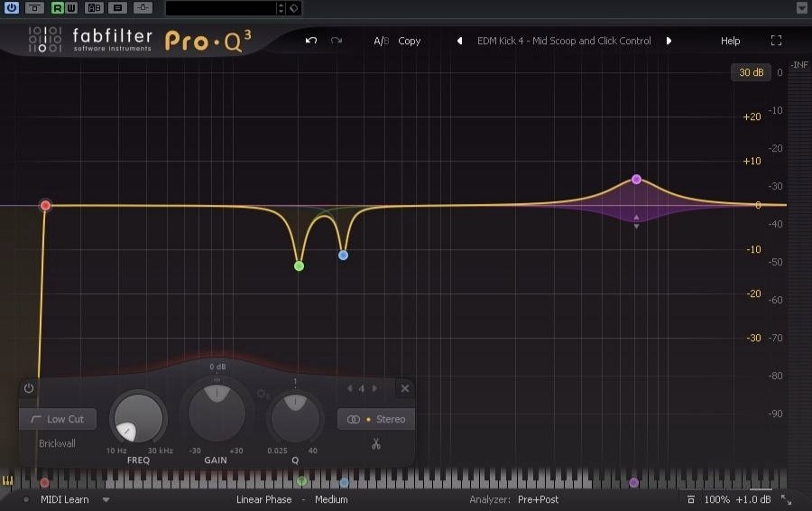Image resolution: width=812 pixels, height=511 pixels.
Task: Select the purple dynamic bell band node
Action: point(636,180)
